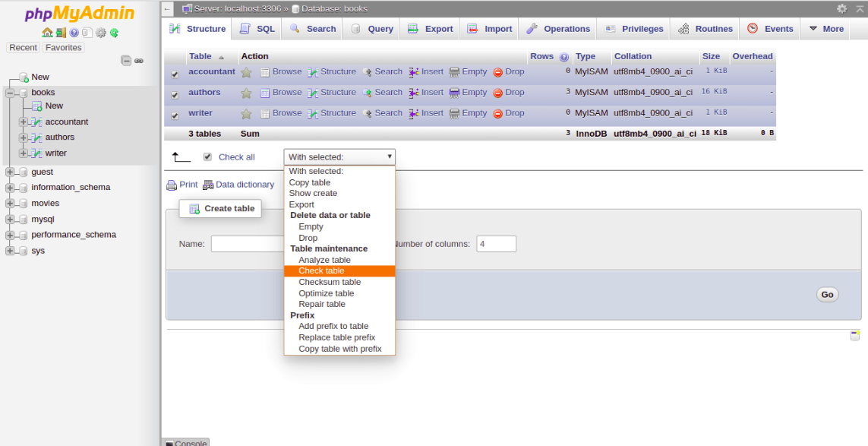Pick Analyze table option

(x=339, y=260)
